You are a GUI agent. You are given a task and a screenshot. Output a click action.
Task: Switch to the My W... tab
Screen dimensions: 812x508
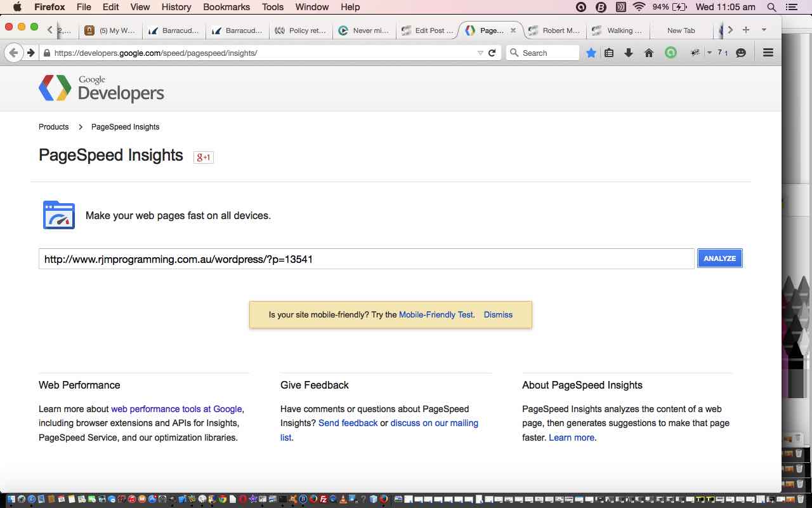tap(110, 30)
